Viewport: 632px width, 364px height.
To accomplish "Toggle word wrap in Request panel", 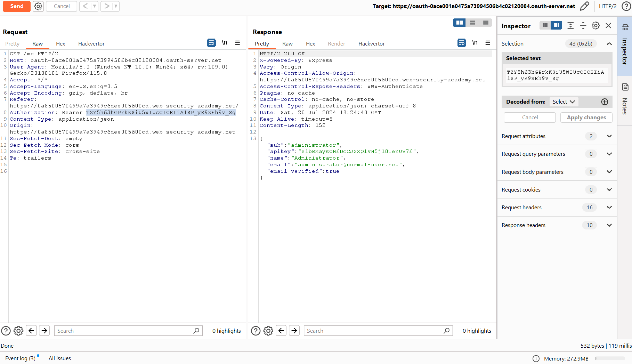I will click(x=211, y=43).
